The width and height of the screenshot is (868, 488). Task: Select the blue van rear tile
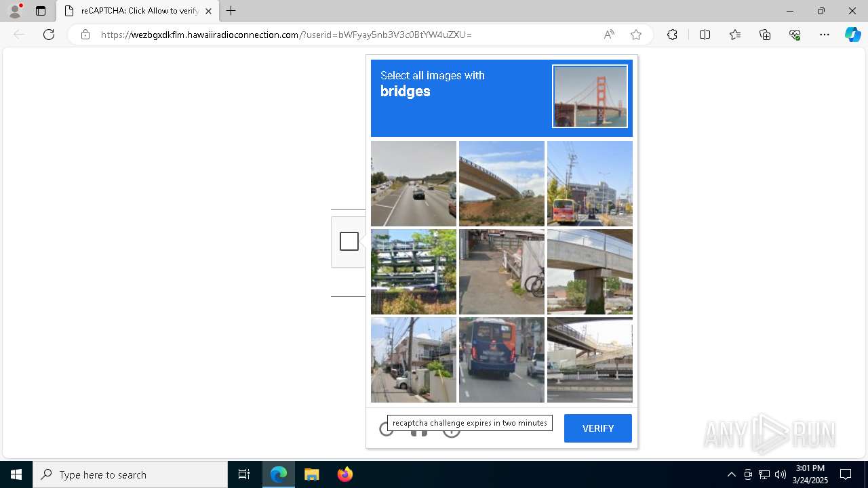point(502,360)
